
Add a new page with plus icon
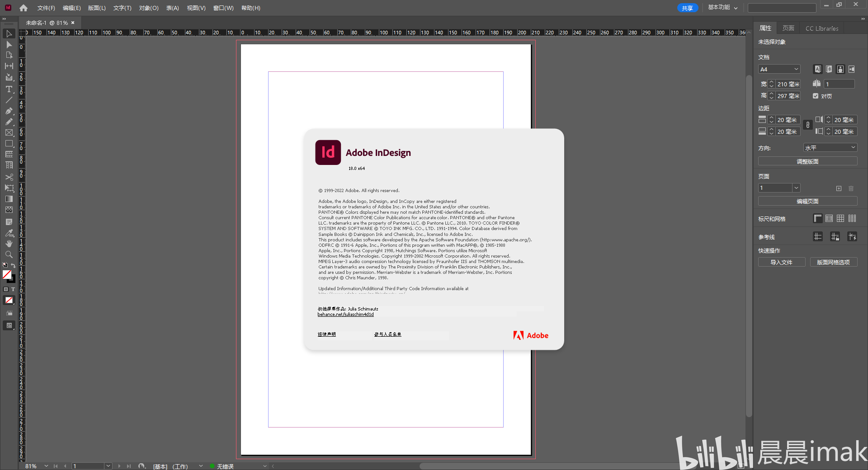coord(839,188)
